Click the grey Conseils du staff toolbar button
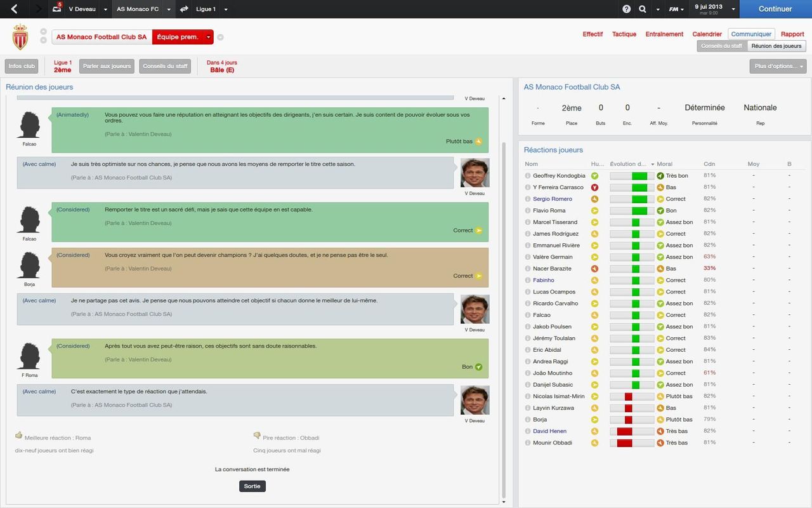The width and height of the screenshot is (812, 508). click(x=165, y=66)
